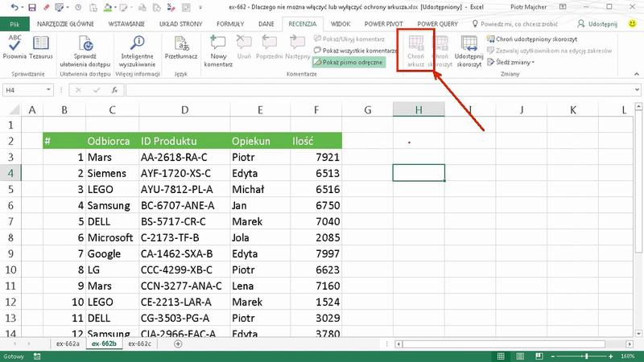
Task: Click the horizontal scrollbar track
Action: [514, 344]
